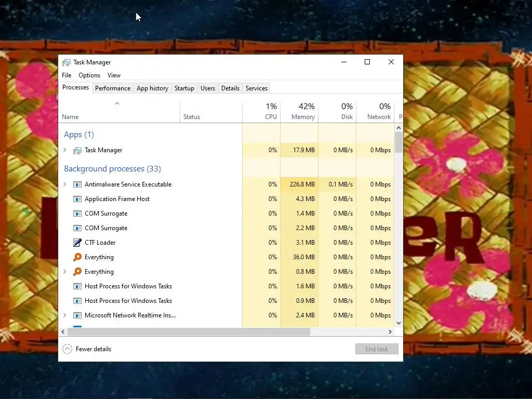Open the File menu
This screenshot has height=399, width=532.
pos(66,75)
